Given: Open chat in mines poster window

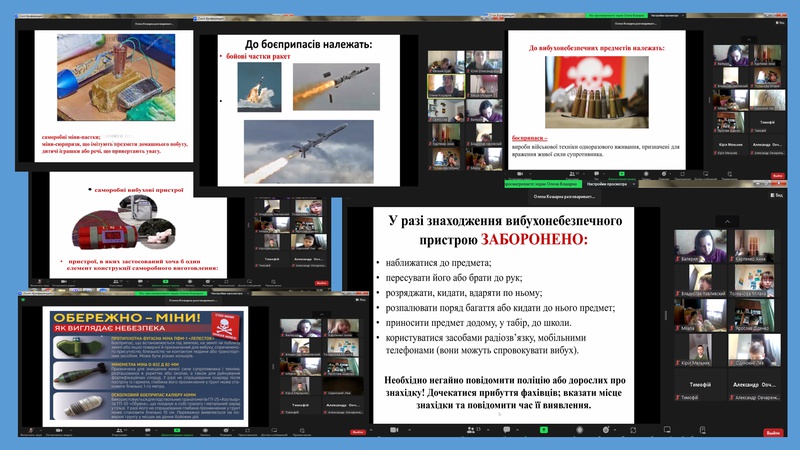Looking at the screenshot, I should 147,430.
